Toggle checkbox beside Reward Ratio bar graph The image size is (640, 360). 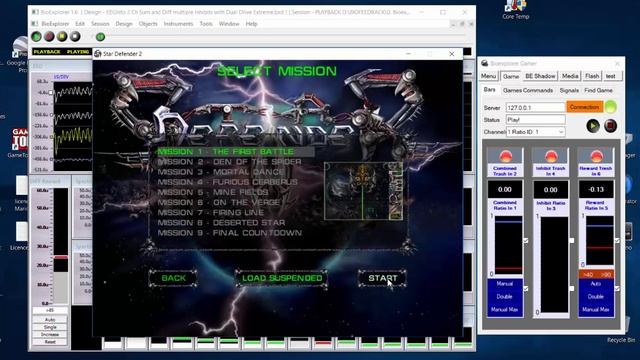click(617, 241)
